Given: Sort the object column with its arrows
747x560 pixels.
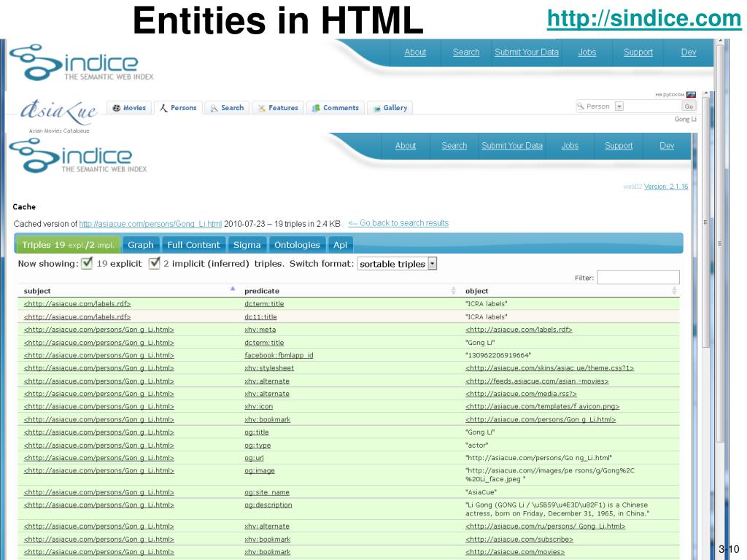Looking at the screenshot, I should (x=674, y=290).
